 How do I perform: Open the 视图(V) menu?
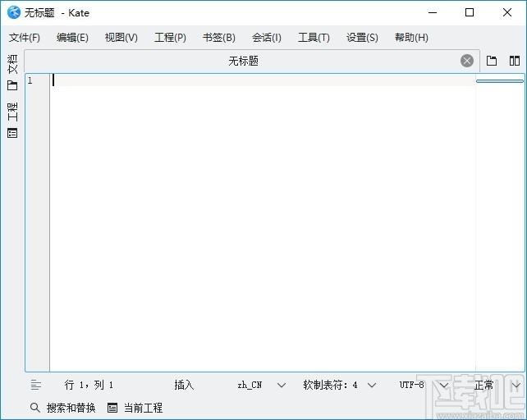point(121,37)
